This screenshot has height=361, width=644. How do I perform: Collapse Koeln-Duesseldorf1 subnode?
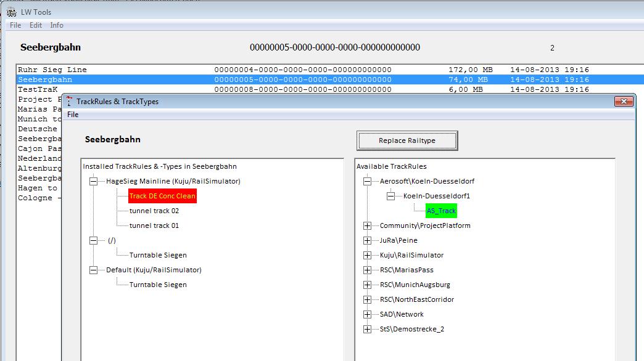(390, 196)
